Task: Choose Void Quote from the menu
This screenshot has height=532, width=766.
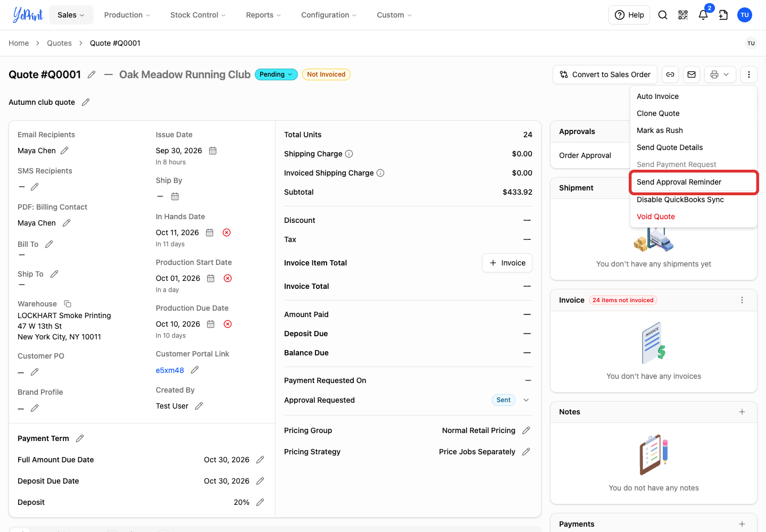Action: pyautogui.click(x=693, y=217)
